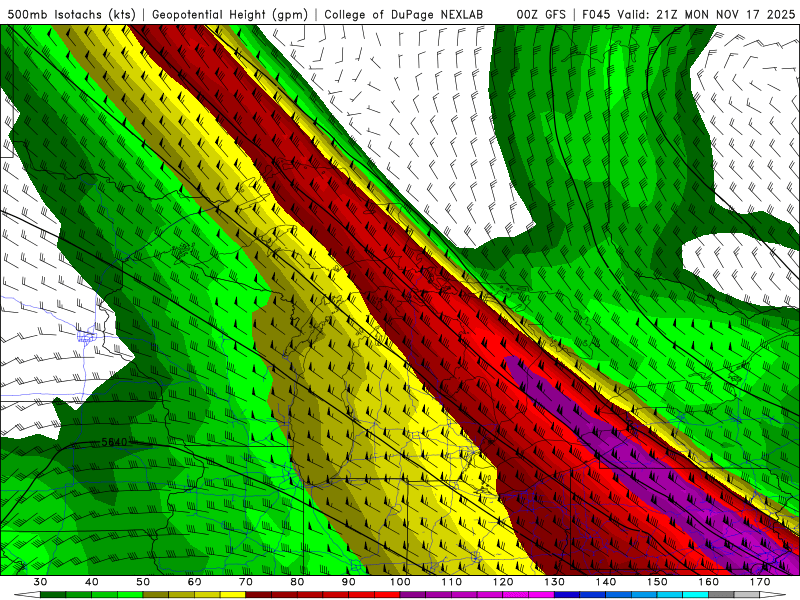Click the cyan colorbar swatch left of 160
Image resolution: width=800 pixels, height=600 pixels.
coord(695,595)
